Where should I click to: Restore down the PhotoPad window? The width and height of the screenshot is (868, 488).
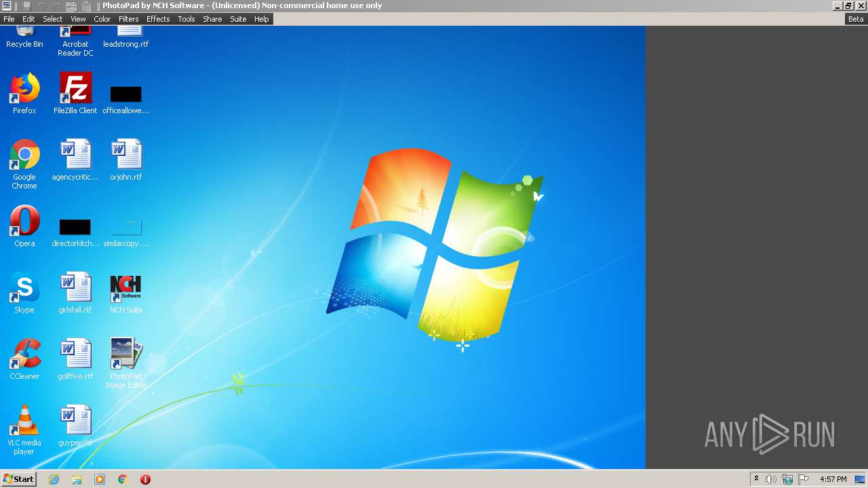point(848,5)
